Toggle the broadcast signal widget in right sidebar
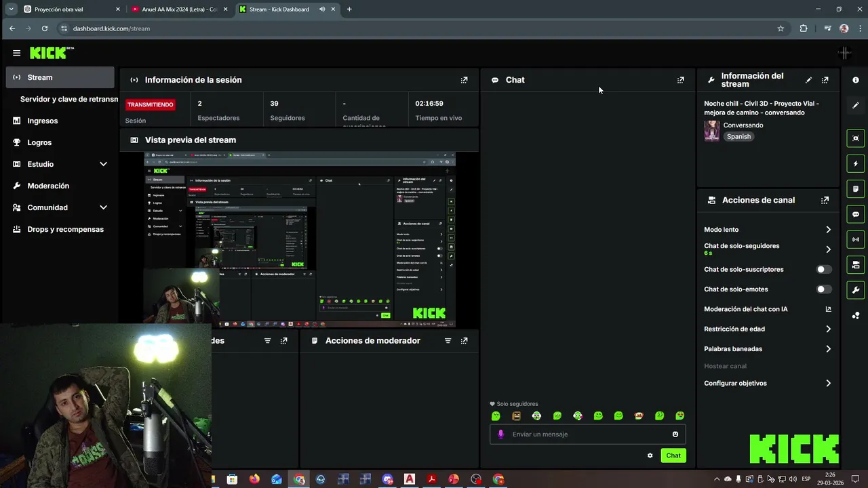The width and height of the screenshot is (868, 488). (x=856, y=239)
